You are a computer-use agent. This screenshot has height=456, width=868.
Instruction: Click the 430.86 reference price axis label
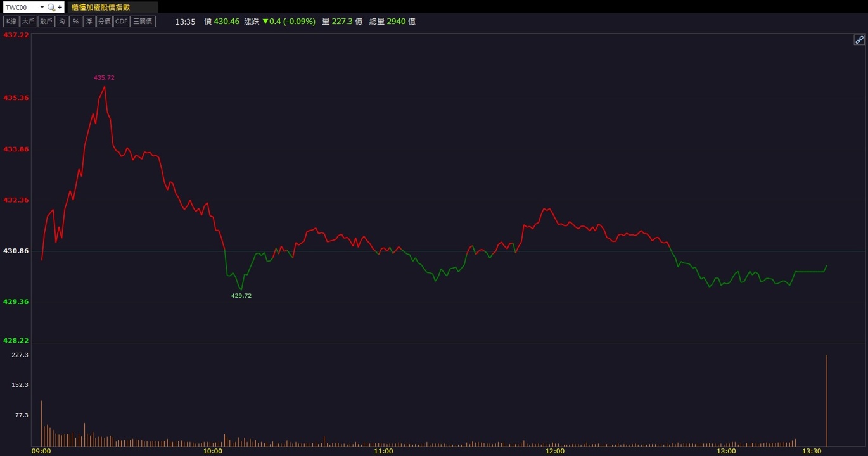(16, 251)
